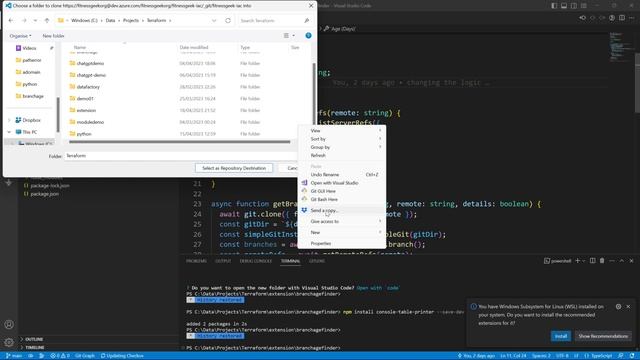The width and height of the screenshot is (640, 360).
Task: Refresh the folder dialog listing
Action: 228,20
